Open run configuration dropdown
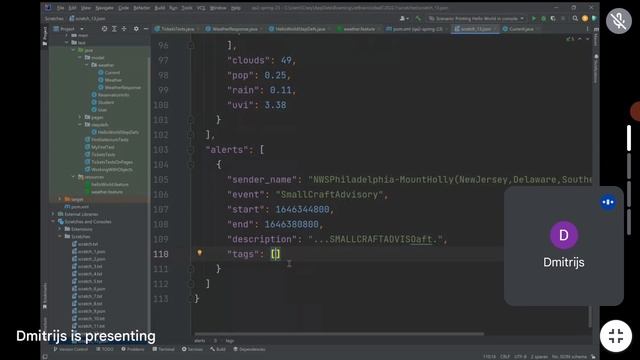The image size is (640, 360). pos(476,18)
